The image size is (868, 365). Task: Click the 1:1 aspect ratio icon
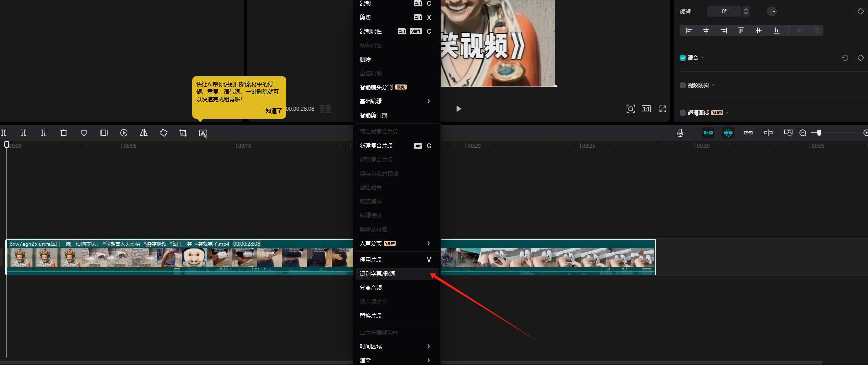pos(646,109)
